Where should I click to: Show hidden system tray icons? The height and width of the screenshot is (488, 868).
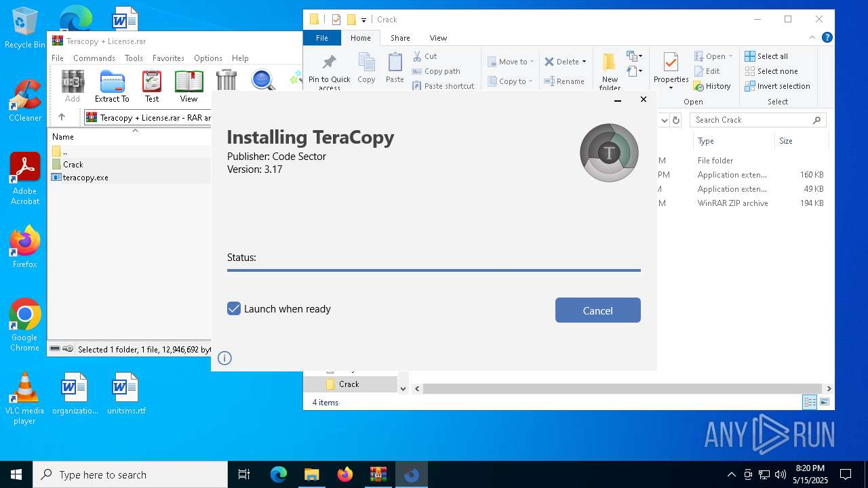[x=731, y=474]
